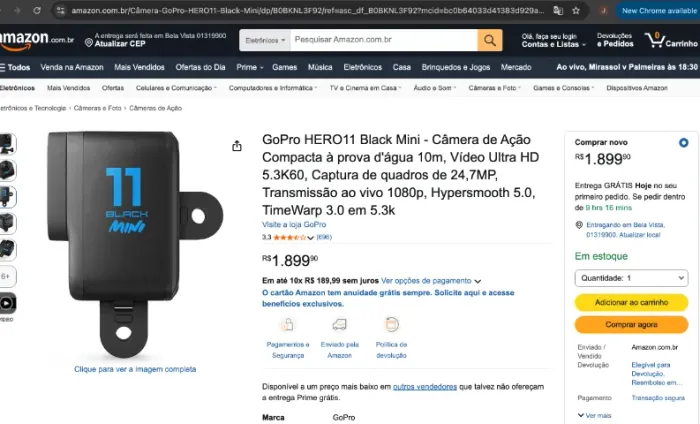Click the orange magnifier search button

click(490, 40)
